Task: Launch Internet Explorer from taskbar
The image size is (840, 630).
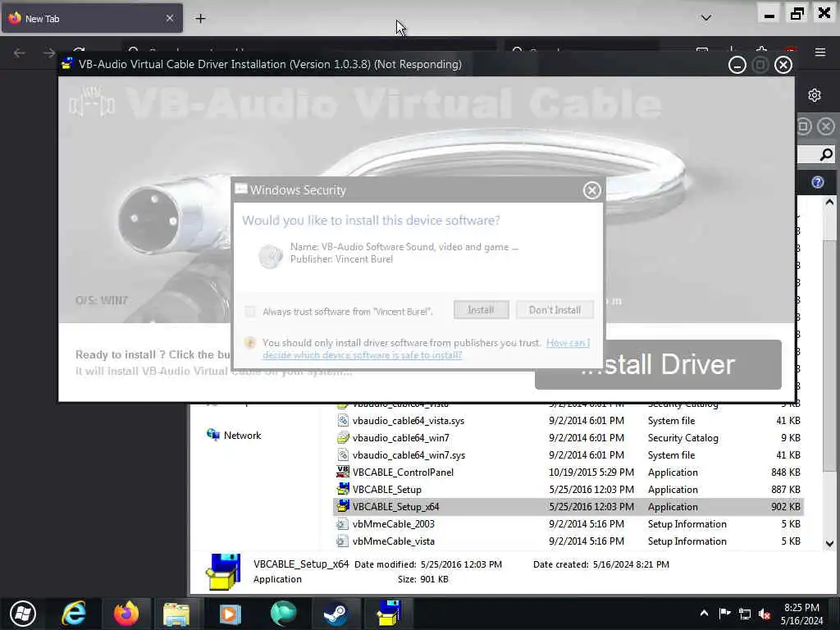Action: (74, 614)
